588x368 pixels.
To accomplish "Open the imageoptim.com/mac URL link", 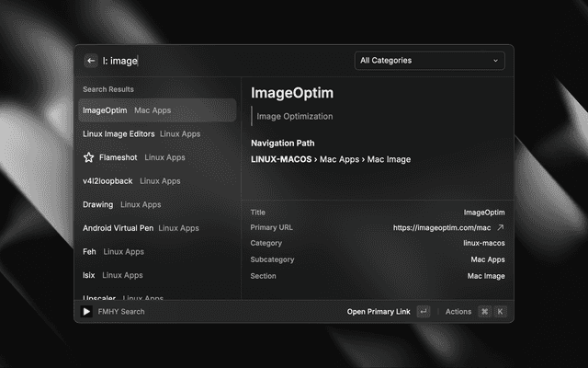I will click(x=442, y=227).
